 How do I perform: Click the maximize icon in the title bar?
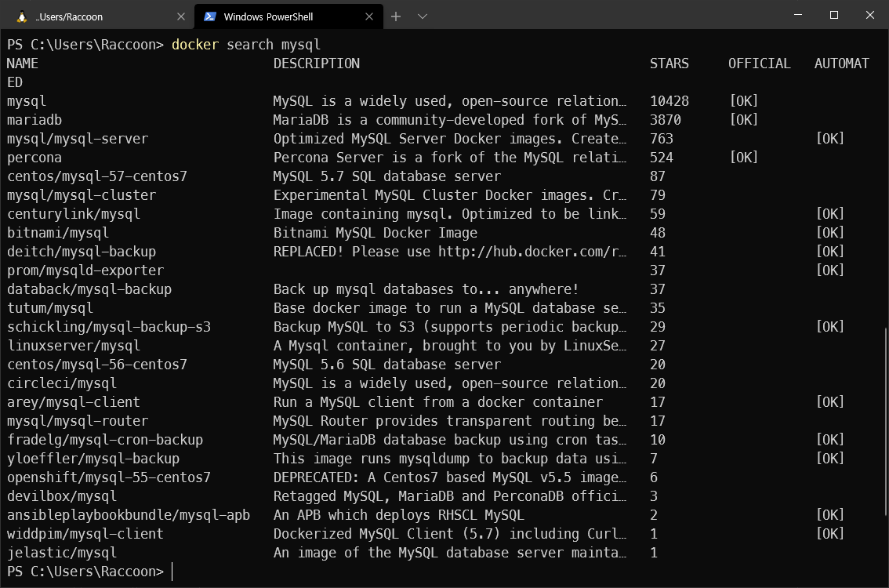[x=833, y=15]
